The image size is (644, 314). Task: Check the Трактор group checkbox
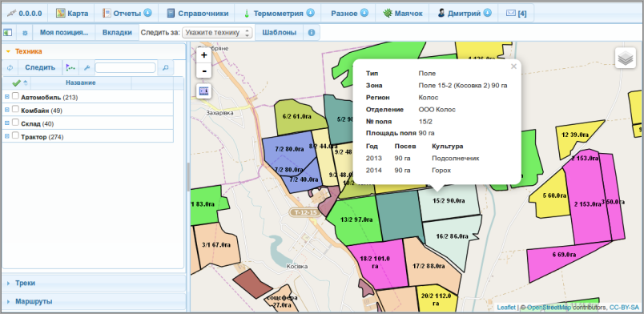coord(15,136)
